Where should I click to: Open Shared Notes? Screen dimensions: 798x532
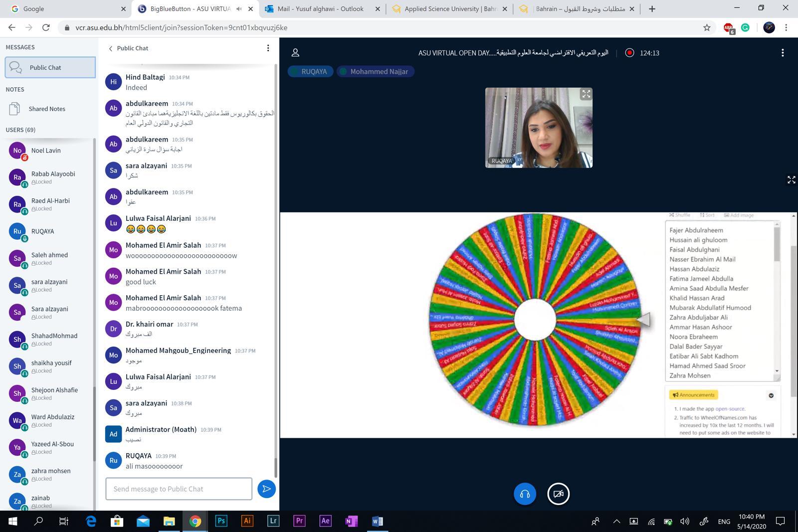tap(50, 109)
